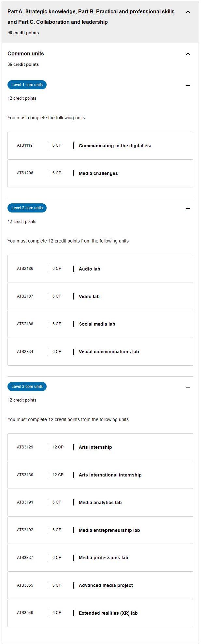
Task: Open the Audio lab unit
Action: pyautogui.click(x=100, y=269)
